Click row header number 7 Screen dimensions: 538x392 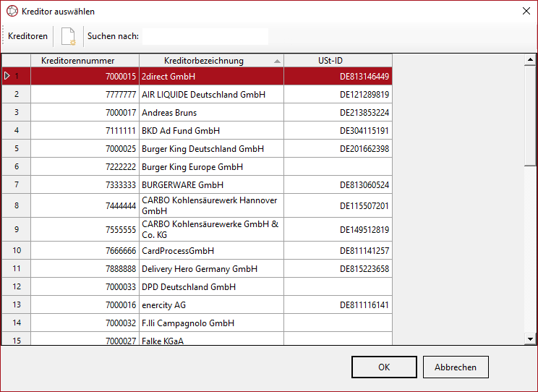click(x=16, y=185)
